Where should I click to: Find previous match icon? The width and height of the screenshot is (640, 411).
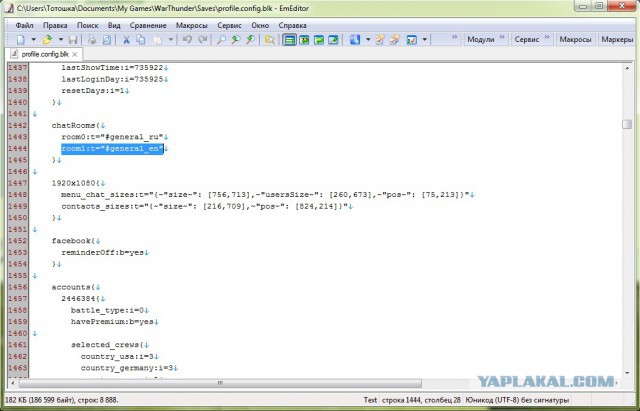click(x=236, y=40)
